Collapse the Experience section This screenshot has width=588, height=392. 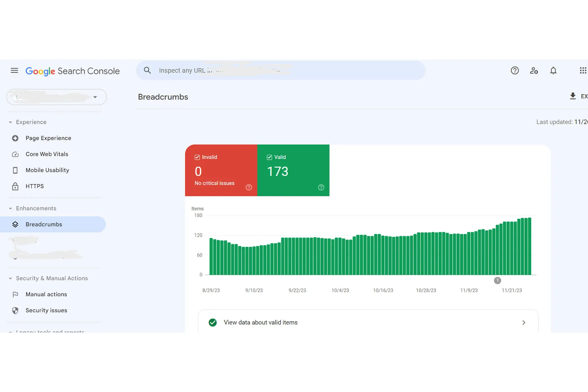tap(10, 122)
